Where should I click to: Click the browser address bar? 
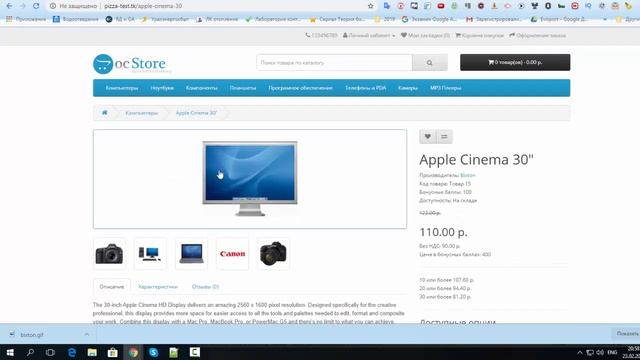coord(208,6)
